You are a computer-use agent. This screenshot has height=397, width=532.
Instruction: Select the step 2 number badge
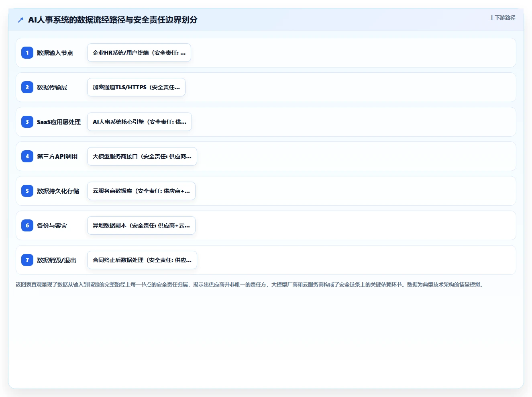[27, 87]
